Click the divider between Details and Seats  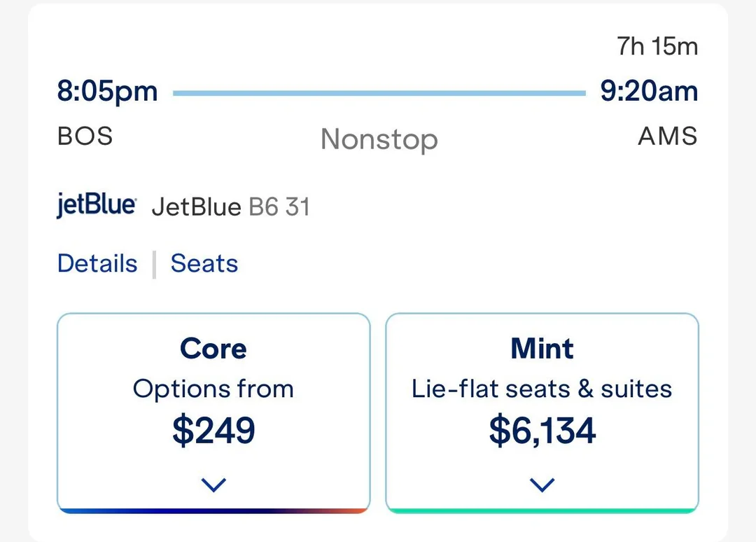point(154,265)
